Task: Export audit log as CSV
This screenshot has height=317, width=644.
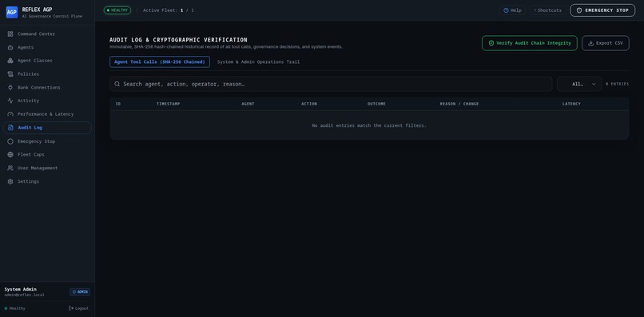Action: (606, 43)
